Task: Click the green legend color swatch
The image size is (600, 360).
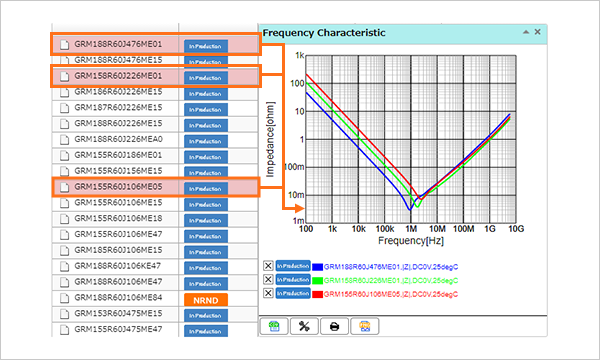Action: (x=318, y=280)
